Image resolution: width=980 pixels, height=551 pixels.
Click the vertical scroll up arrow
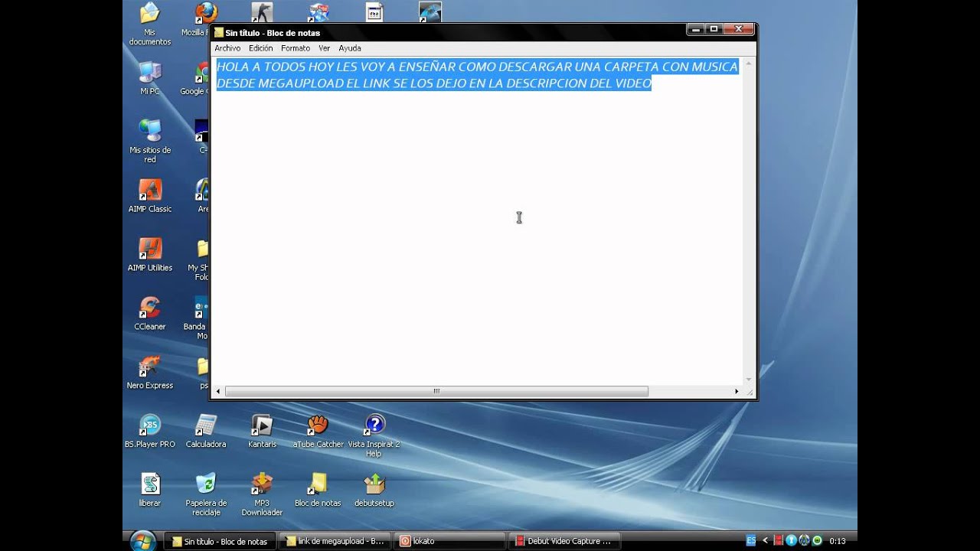(749, 63)
